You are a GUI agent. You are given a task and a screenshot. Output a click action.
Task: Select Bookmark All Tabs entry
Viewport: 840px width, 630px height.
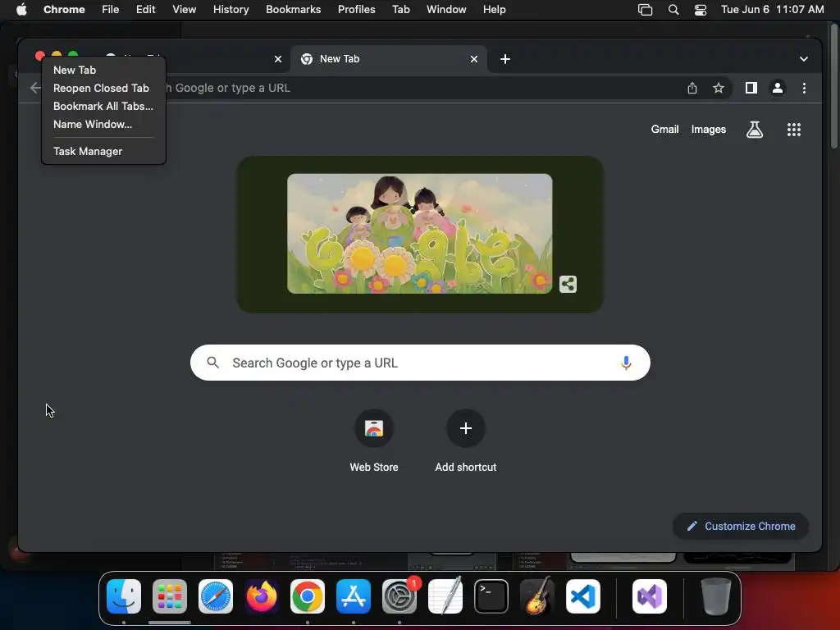pos(103,106)
